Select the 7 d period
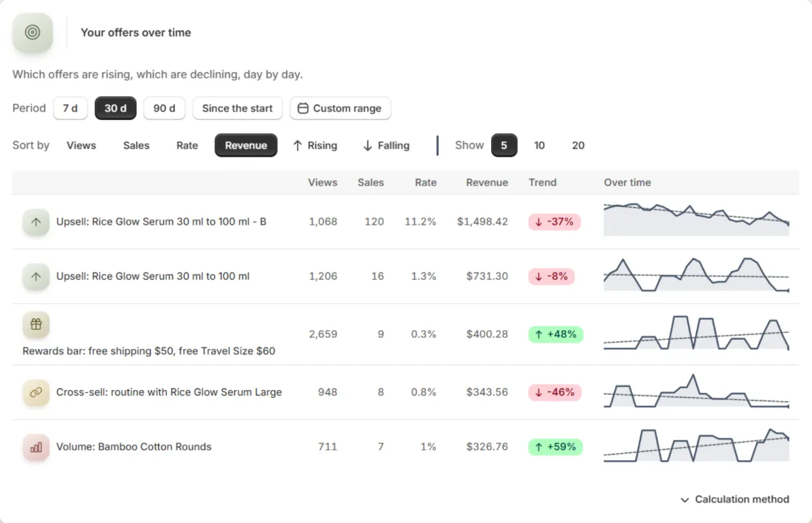Viewport: 812px width, 523px height. coord(70,108)
